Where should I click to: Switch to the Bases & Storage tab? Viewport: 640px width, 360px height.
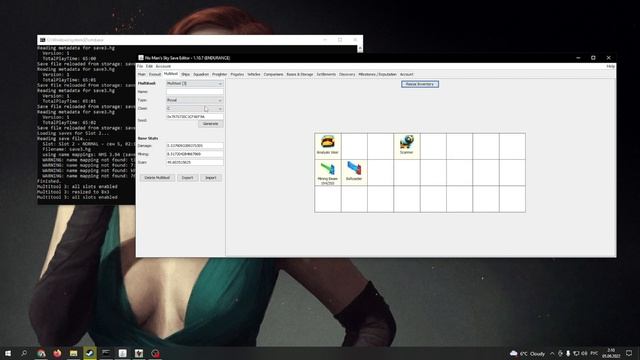pos(300,74)
